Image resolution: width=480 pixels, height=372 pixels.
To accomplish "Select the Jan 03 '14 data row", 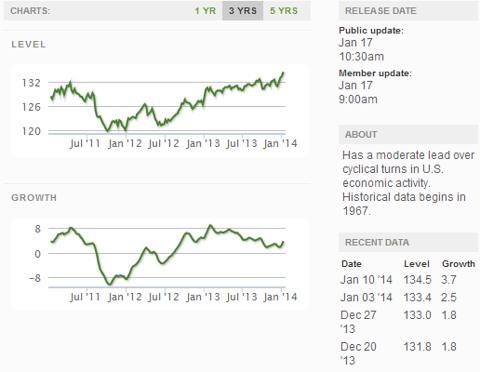I will [408, 297].
